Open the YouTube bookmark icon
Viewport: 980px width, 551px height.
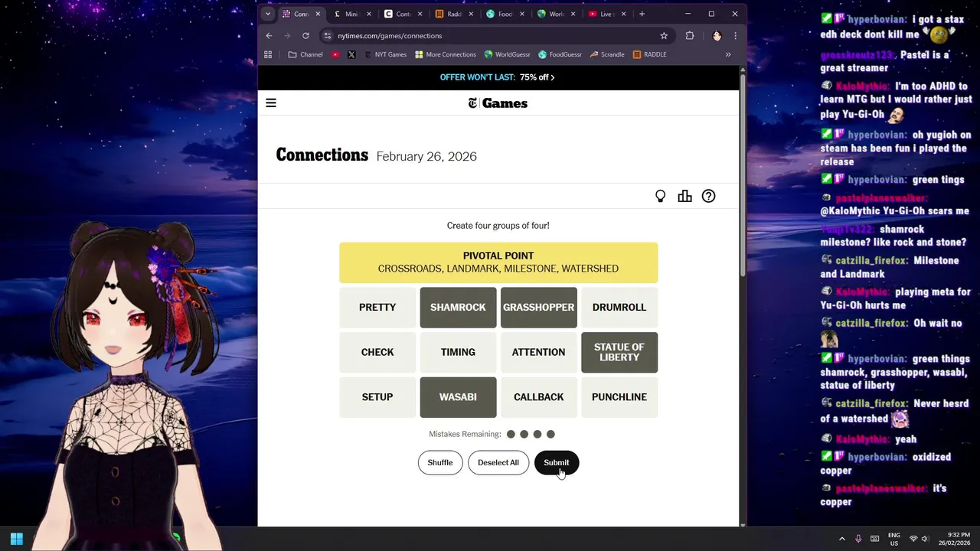click(335, 54)
